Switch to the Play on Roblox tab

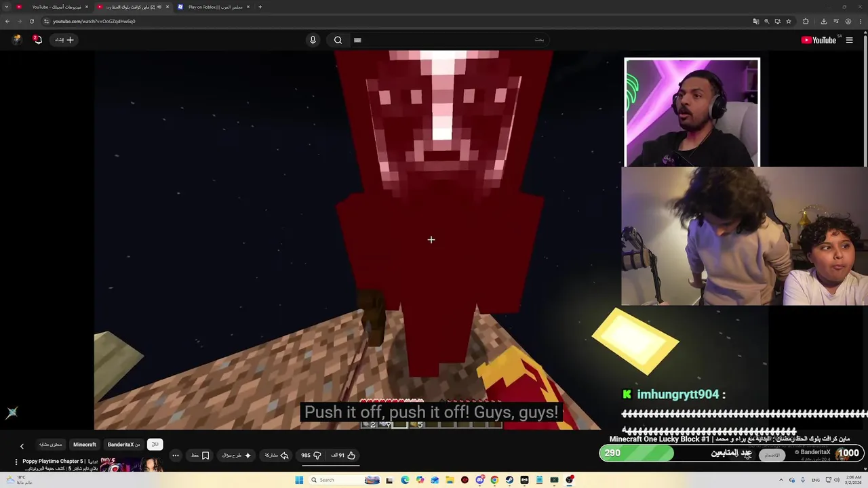214,7
